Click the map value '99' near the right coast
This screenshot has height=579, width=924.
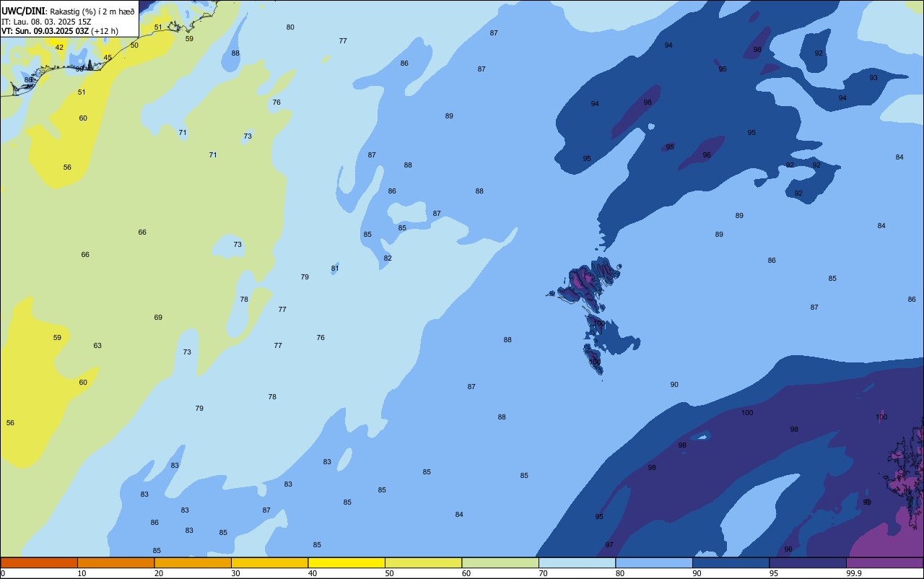pos(867,502)
